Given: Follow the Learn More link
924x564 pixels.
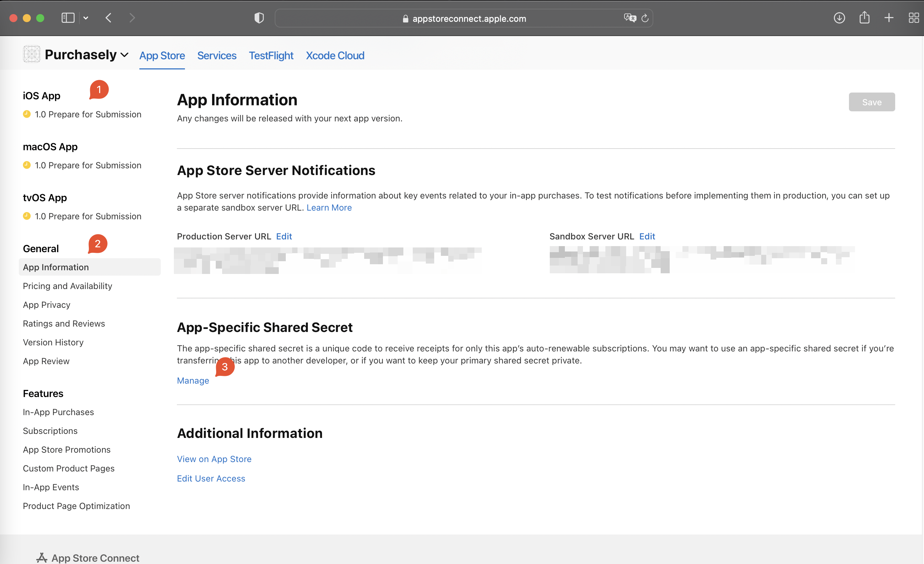Looking at the screenshot, I should point(329,208).
